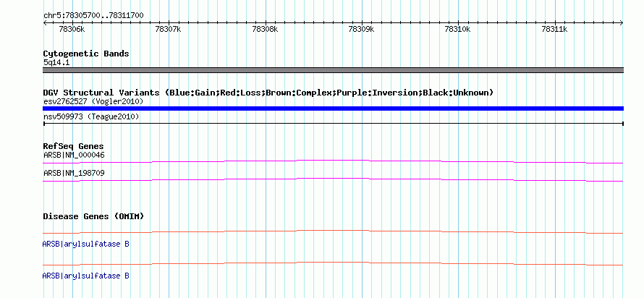Click the 78306k ruler tick label
Screen dimensions: 644x298
[x=72, y=29]
